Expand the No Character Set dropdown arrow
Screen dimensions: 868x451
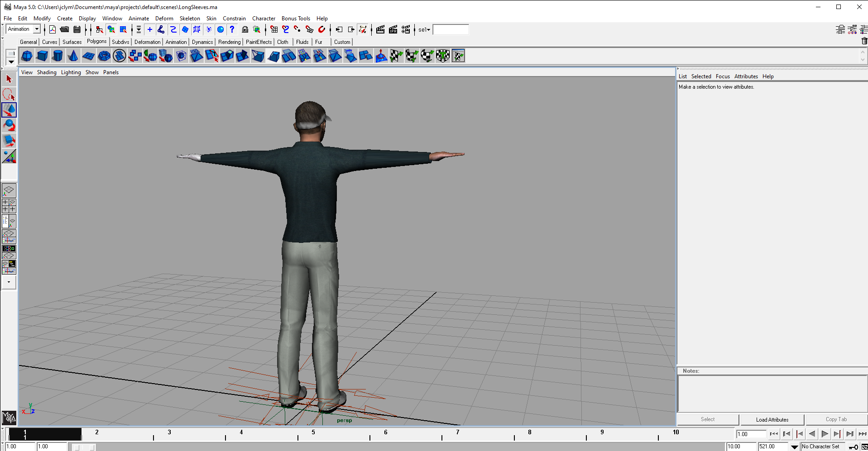click(x=795, y=447)
